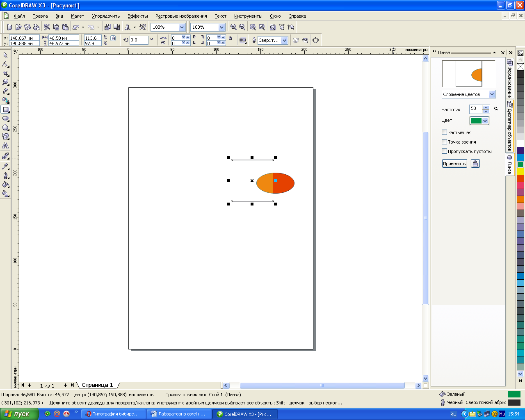Switch to the Страница 1 page tab

tap(97, 385)
